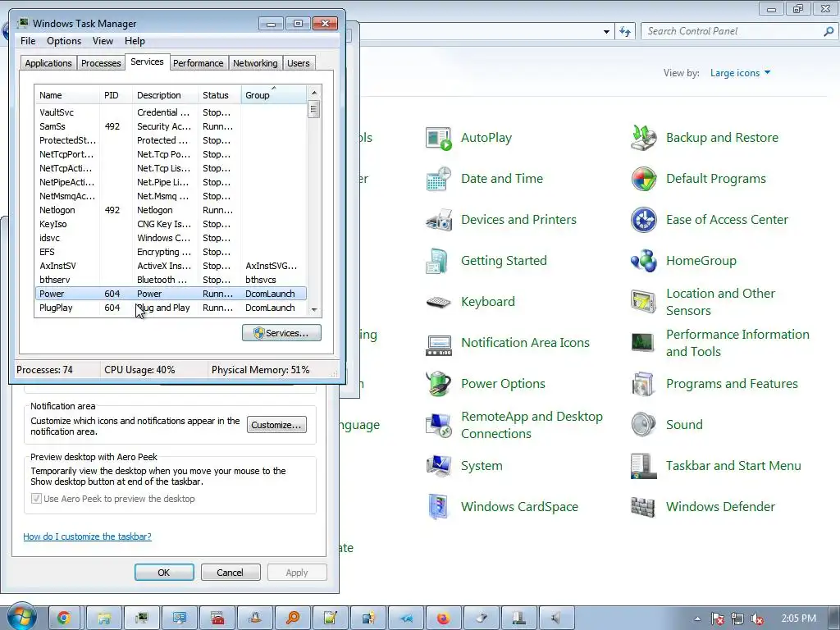Open 'How do I customize the taskbar?' link
The width and height of the screenshot is (840, 630).
pos(87,536)
